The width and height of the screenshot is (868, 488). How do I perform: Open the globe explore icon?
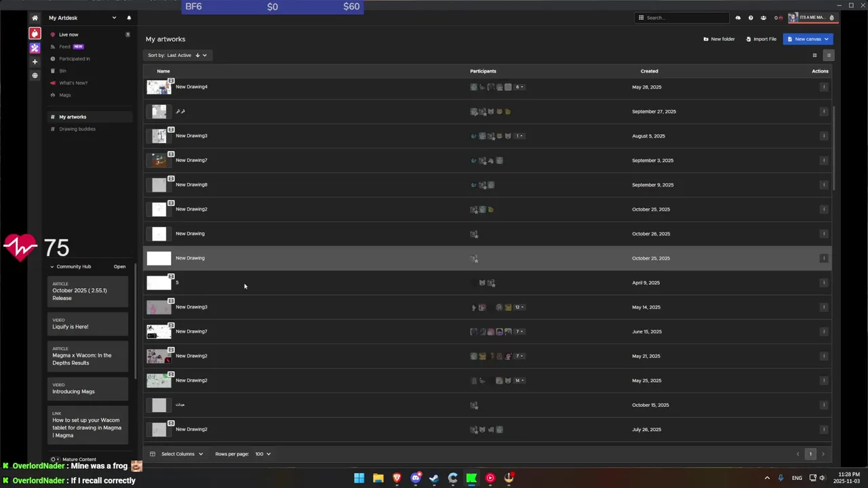tap(35, 75)
